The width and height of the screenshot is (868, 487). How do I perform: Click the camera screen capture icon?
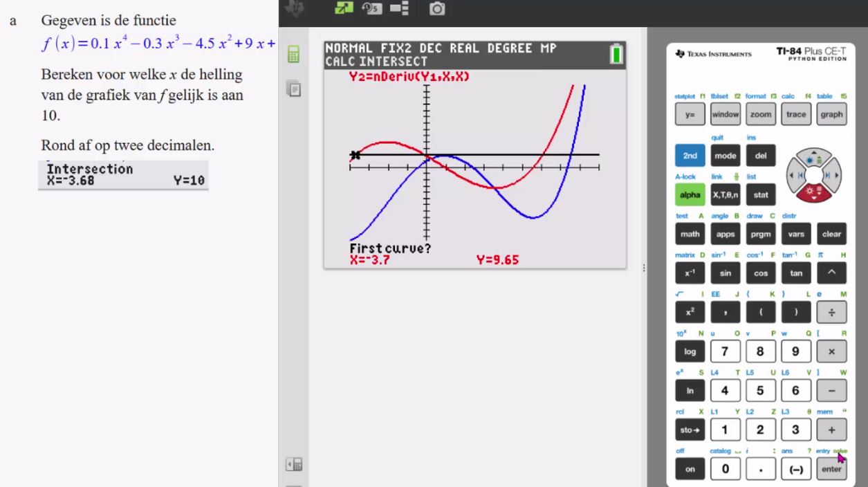click(x=437, y=10)
